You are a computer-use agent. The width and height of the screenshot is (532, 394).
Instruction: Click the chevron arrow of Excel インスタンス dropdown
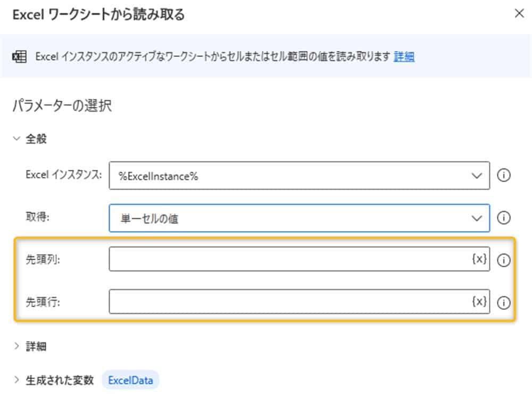(x=476, y=176)
